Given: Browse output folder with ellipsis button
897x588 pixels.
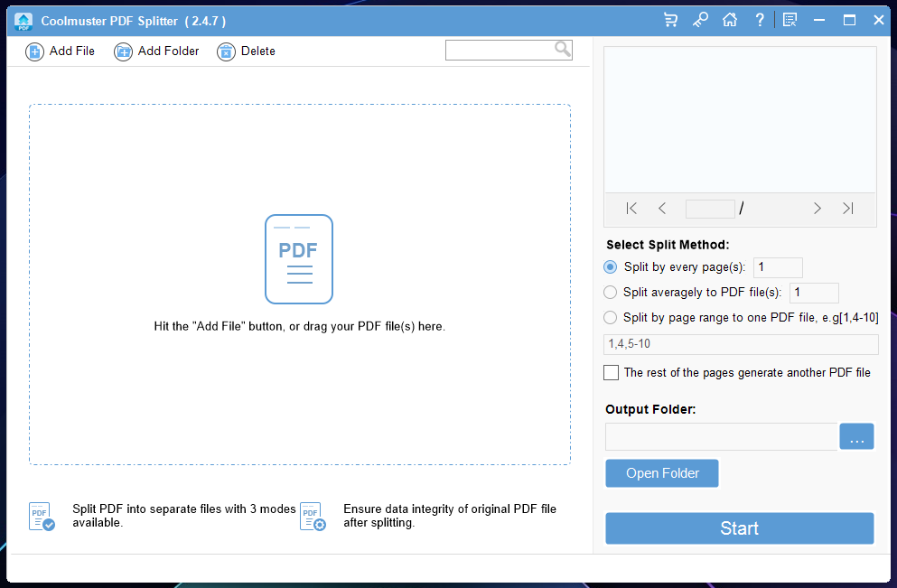Looking at the screenshot, I should (x=856, y=437).
